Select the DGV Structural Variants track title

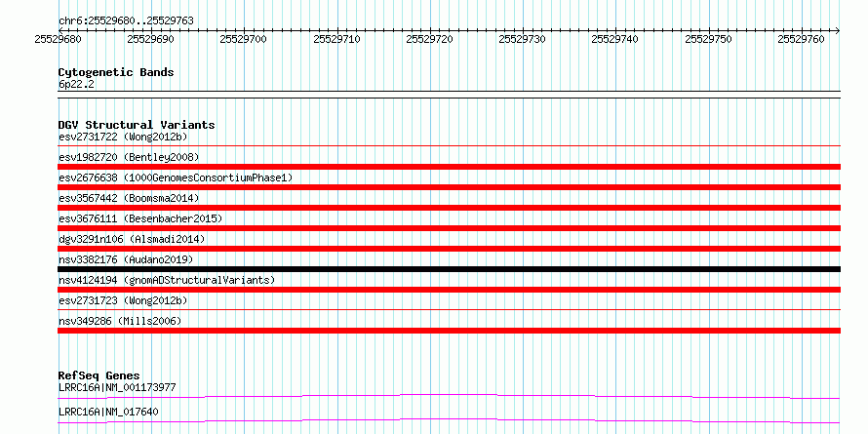point(137,125)
